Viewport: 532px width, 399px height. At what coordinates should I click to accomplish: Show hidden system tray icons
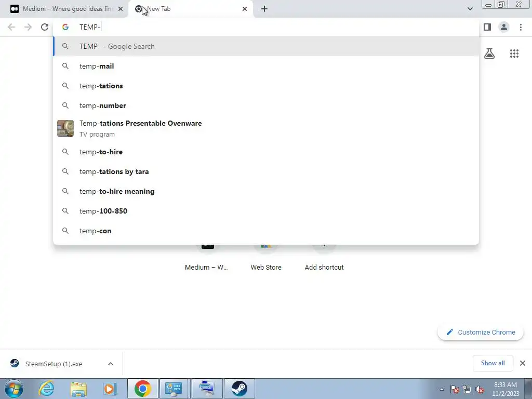tap(442, 389)
